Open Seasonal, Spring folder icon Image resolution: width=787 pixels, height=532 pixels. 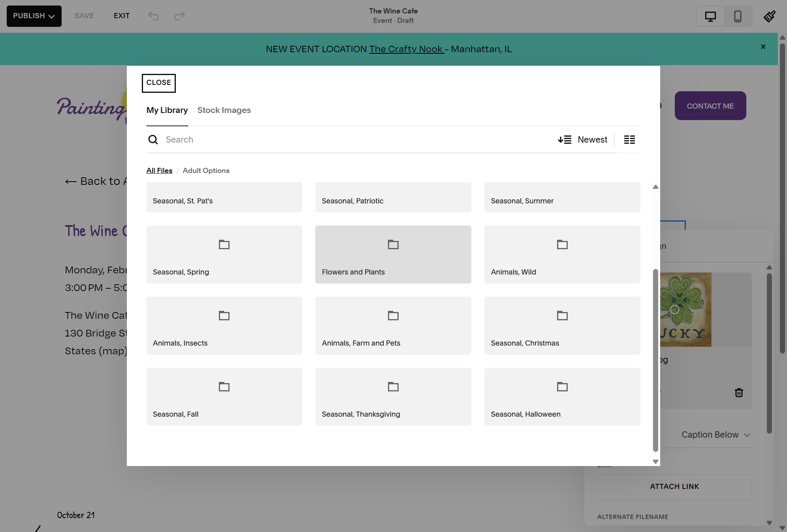224,244
